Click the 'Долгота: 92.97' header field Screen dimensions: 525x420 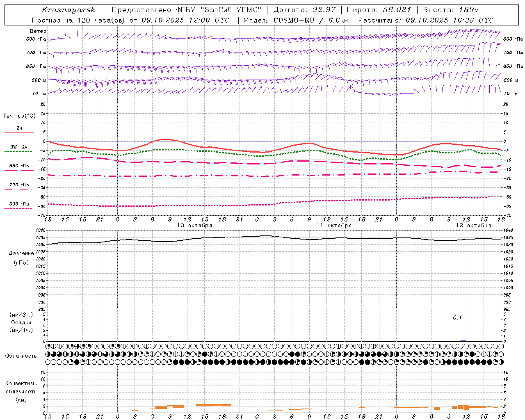pyautogui.click(x=304, y=10)
